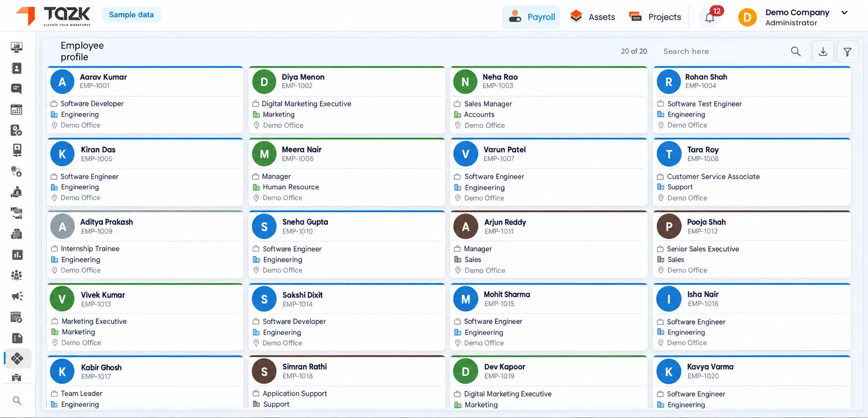The height and width of the screenshot is (418, 868).
Task: Open Aarav Kumar's employee card
Action: click(145, 100)
